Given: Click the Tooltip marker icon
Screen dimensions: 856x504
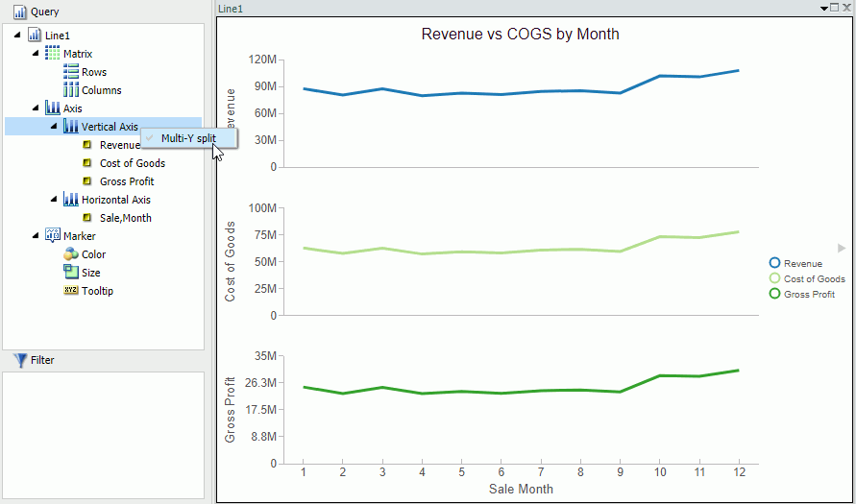Looking at the screenshot, I should point(70,291).
